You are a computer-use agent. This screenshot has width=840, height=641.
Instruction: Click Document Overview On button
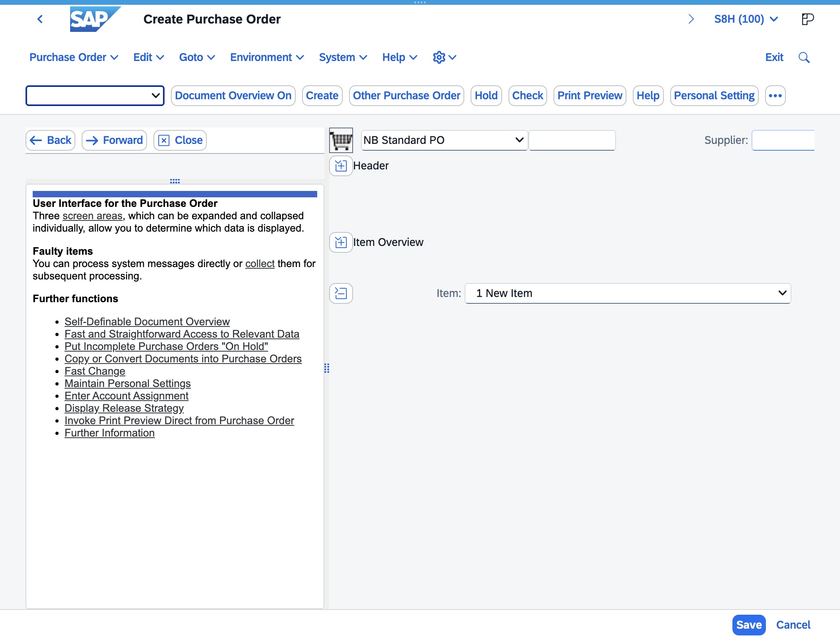[233, 96]
